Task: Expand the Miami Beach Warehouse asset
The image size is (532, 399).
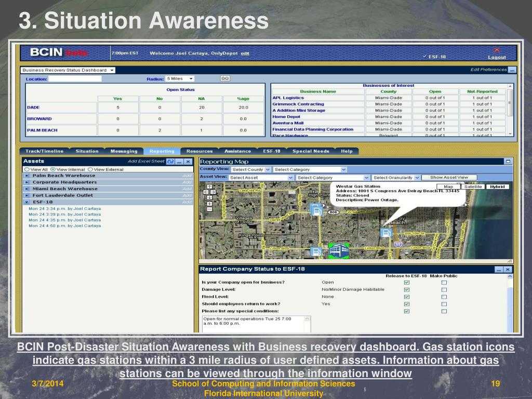Action: [27, 189]
